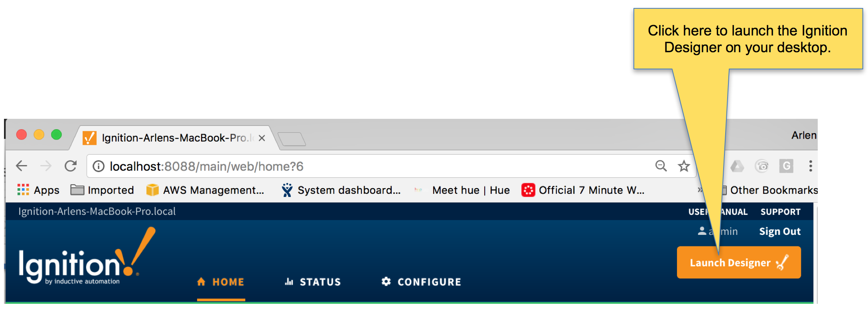Screen dimensions: 868x311
Task: Click the circular phone extension icon
Action: [761, 166]
